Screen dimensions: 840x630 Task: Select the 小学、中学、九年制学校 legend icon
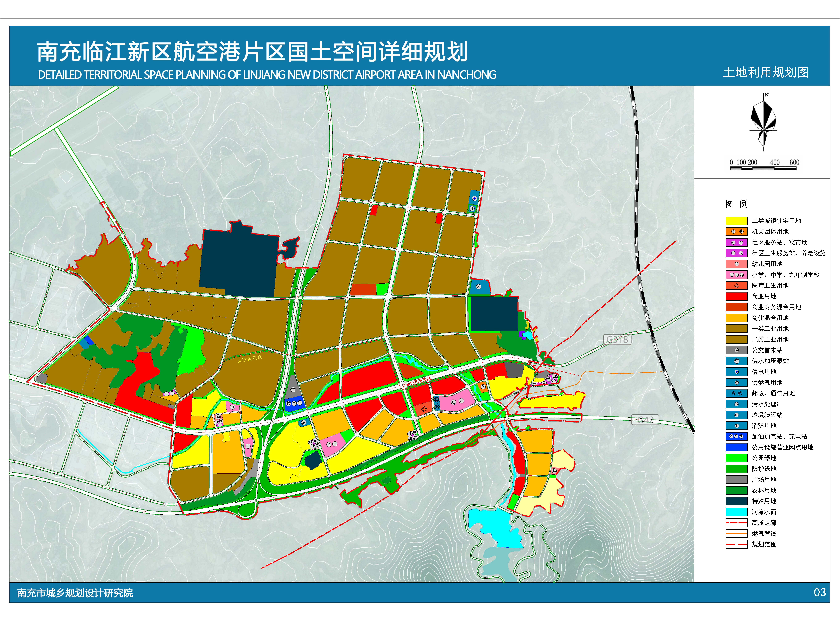(736, 275)
